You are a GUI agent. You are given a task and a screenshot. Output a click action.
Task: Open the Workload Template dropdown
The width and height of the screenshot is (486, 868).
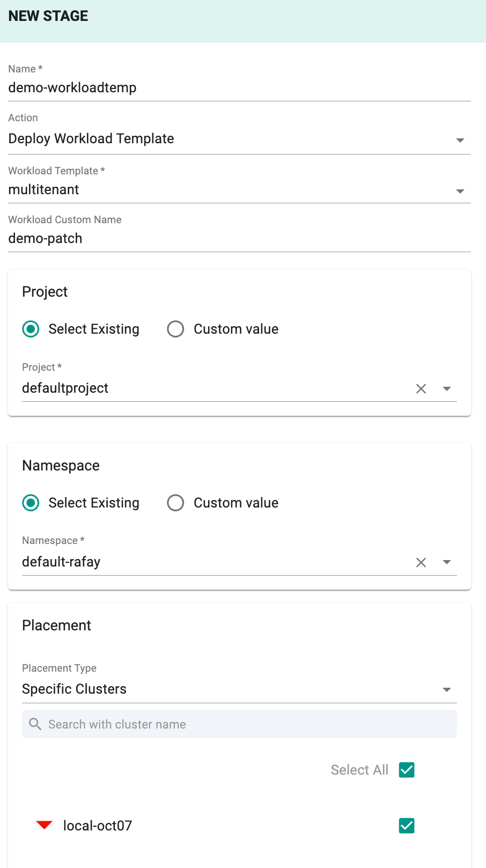click(460, 191)
